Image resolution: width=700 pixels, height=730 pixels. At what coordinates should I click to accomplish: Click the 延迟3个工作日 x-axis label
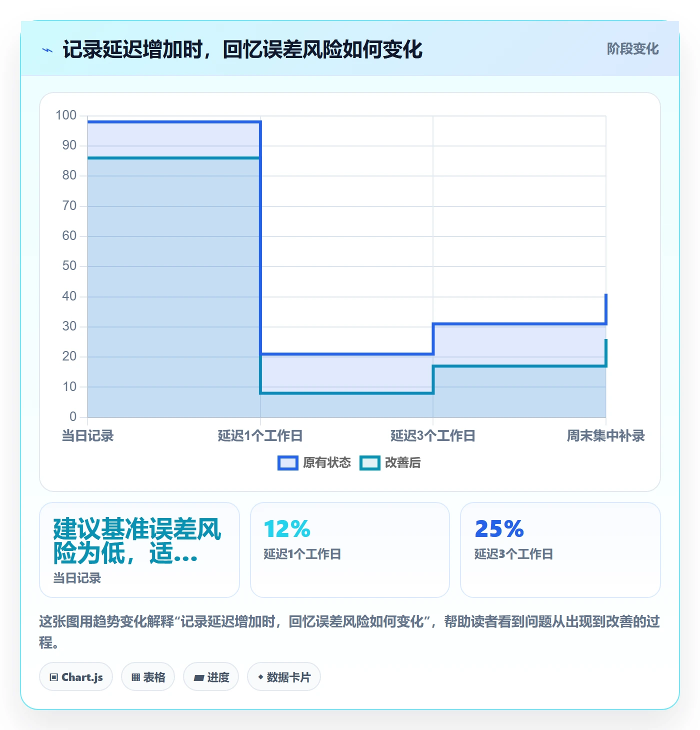pyautogui.click(x=433, y=436)
